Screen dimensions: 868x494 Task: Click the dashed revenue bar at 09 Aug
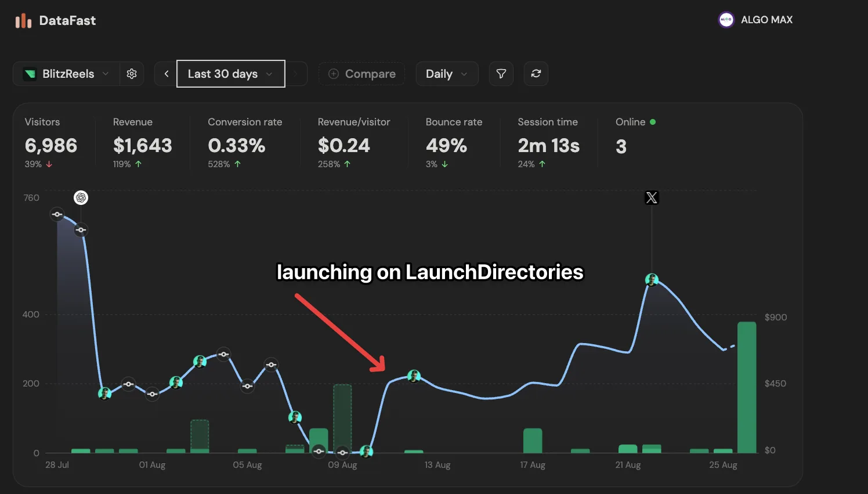(342, 419)
